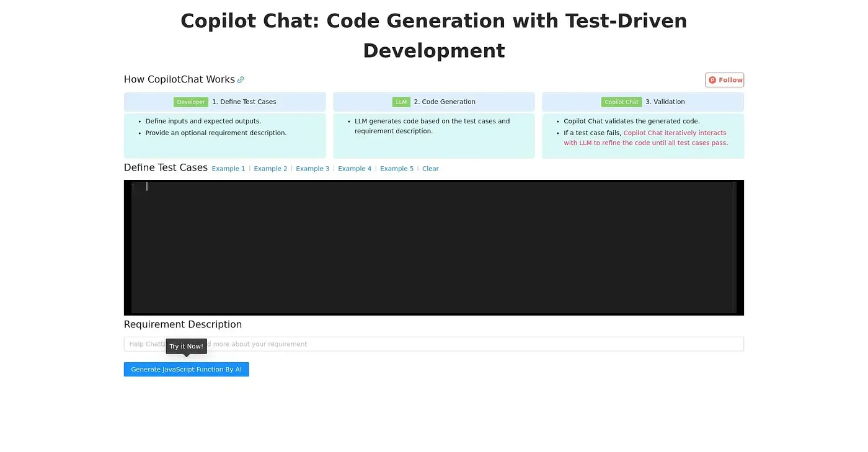The width and height of the screenshot is (868, 452).
Task: Click the green LLM badge
Action: click(401, 102)
